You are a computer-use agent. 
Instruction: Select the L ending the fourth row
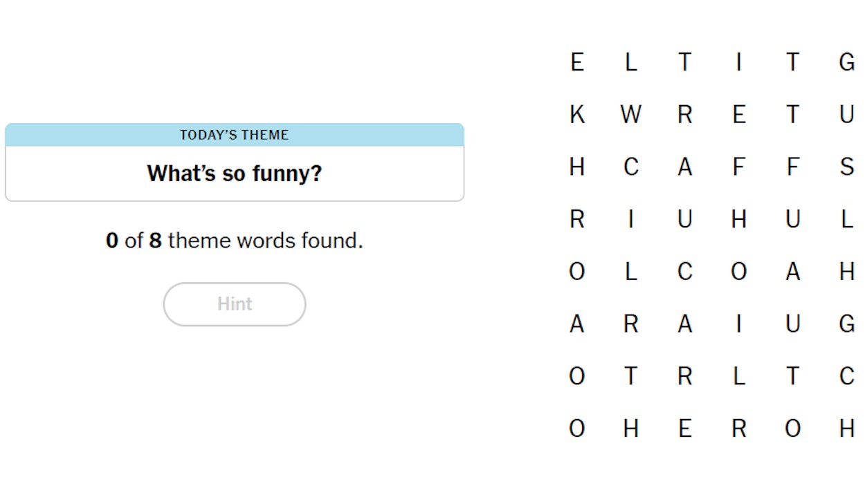[x=847, y=219]
